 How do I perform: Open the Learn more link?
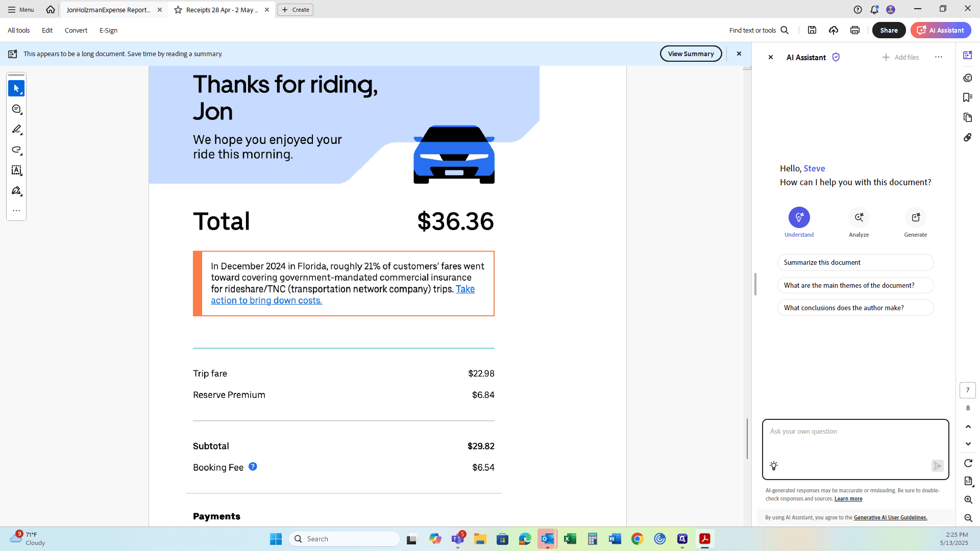pyautogui.click(x=848, y=499)
